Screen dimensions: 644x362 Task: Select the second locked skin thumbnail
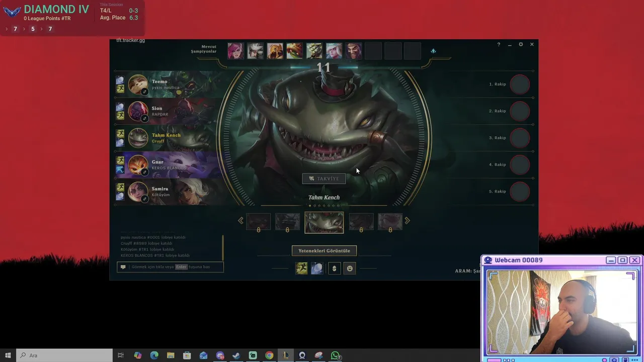tap(287, 222)
